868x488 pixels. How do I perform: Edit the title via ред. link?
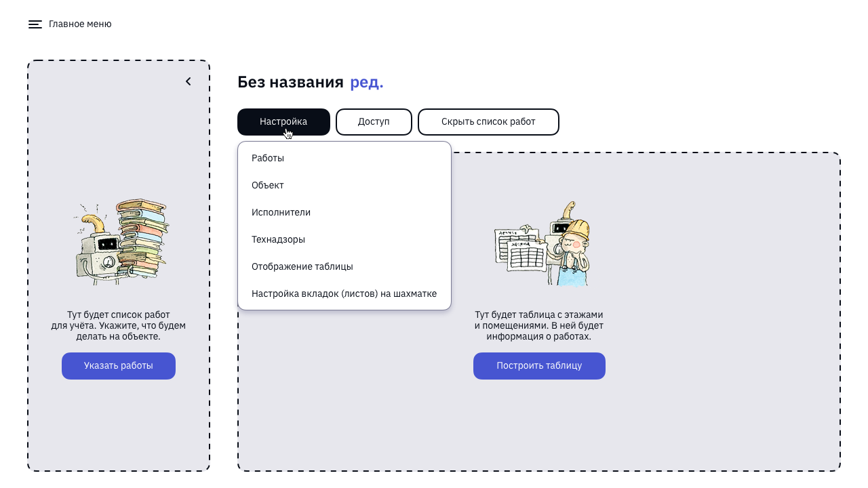click(367, 83)
